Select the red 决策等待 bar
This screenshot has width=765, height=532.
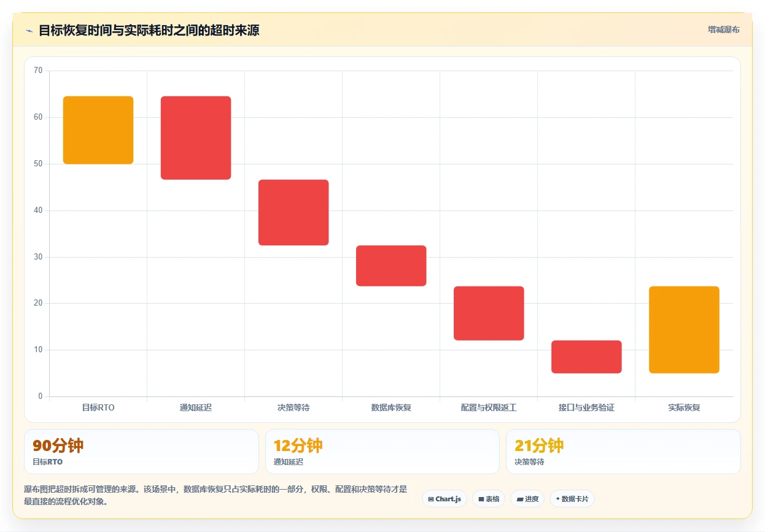click(293, 212)
